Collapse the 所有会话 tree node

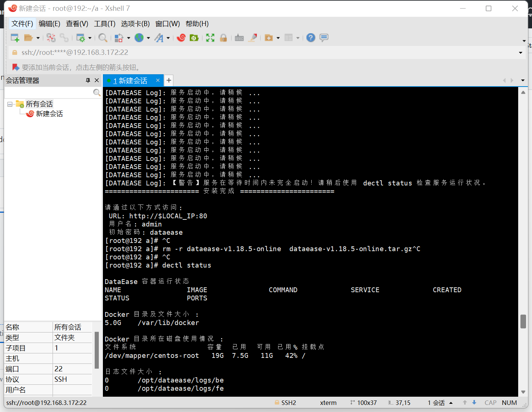tap(10, 104)
